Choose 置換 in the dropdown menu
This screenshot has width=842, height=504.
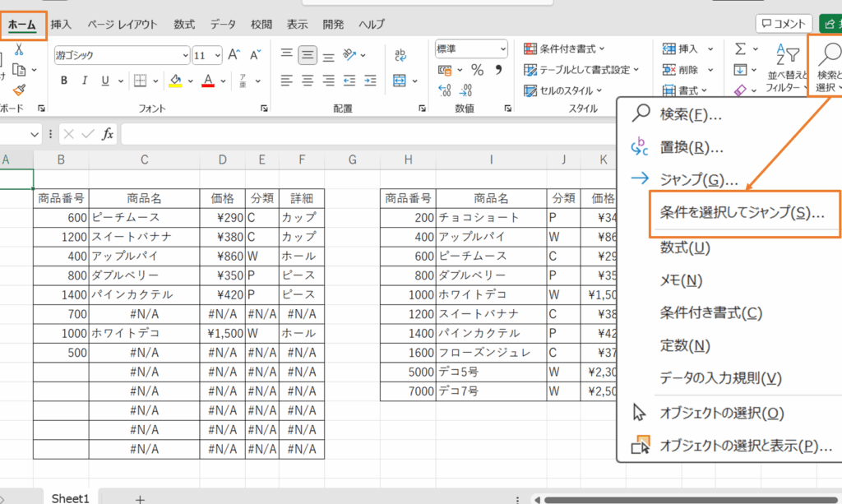(x=691, y=148)
